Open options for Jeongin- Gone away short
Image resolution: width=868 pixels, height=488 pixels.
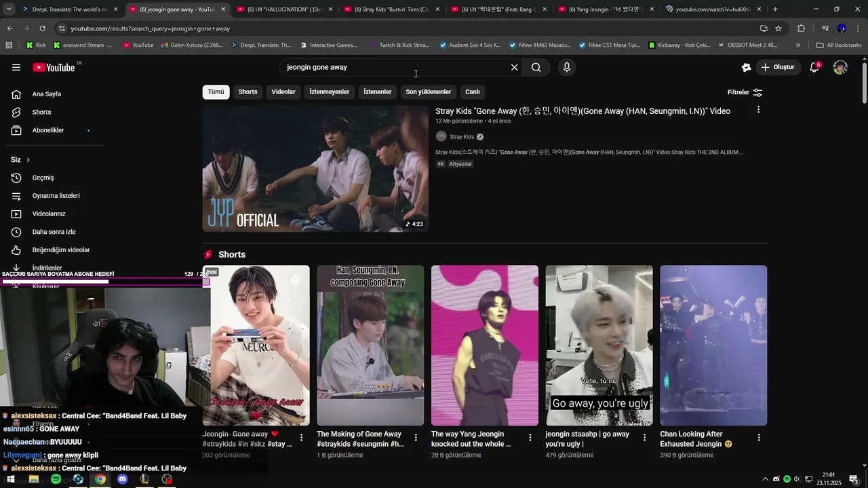302,438
